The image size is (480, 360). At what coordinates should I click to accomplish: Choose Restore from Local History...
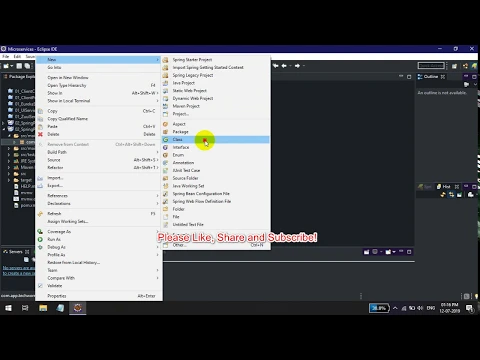[99, 263]
